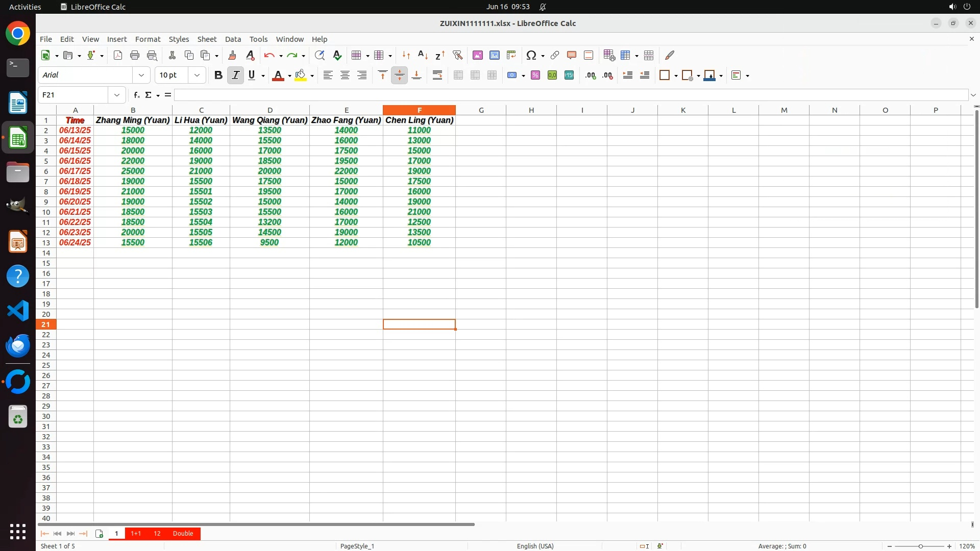This screenshot has width=980, height=551.
Task: Open the font size dropdown
Action: (197, 75)
